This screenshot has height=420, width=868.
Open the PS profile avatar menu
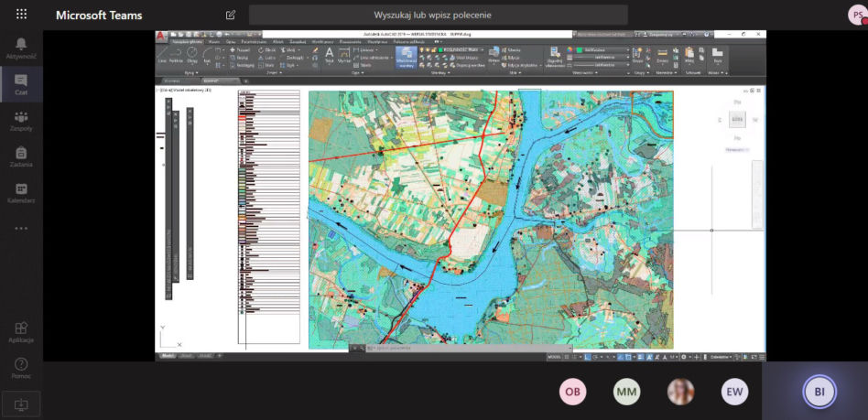[858, 15]
